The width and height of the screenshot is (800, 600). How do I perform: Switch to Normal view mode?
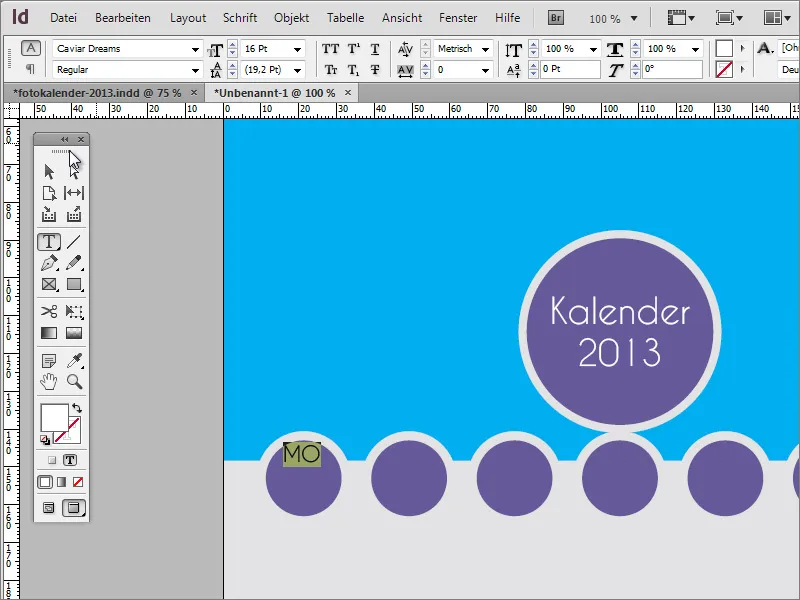point(48,508)
